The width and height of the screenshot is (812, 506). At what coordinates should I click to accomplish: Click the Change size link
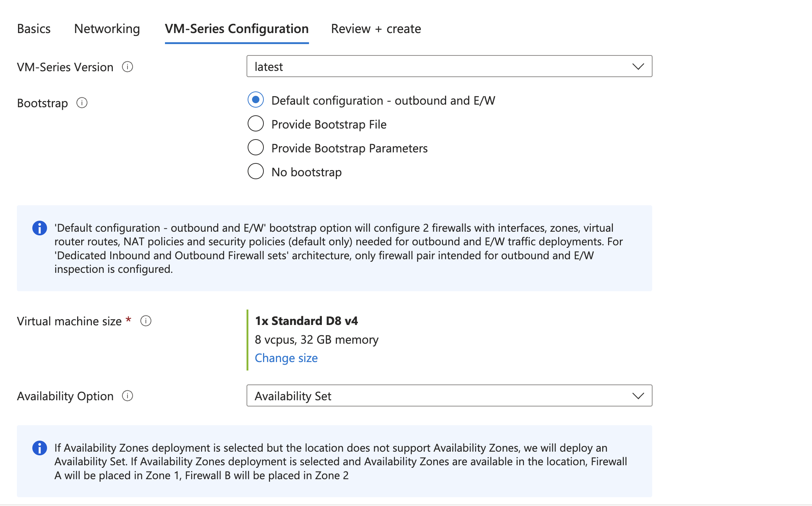coord(286,358)
